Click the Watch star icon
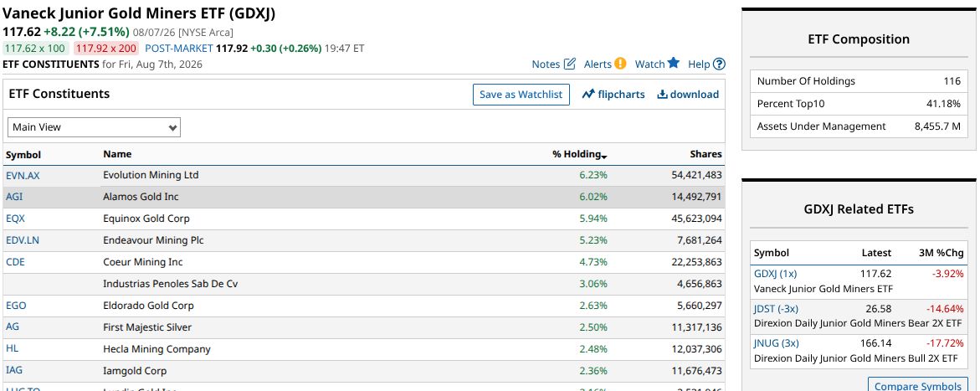The height and width of the screenshot is (391, 980). [673, 63]
